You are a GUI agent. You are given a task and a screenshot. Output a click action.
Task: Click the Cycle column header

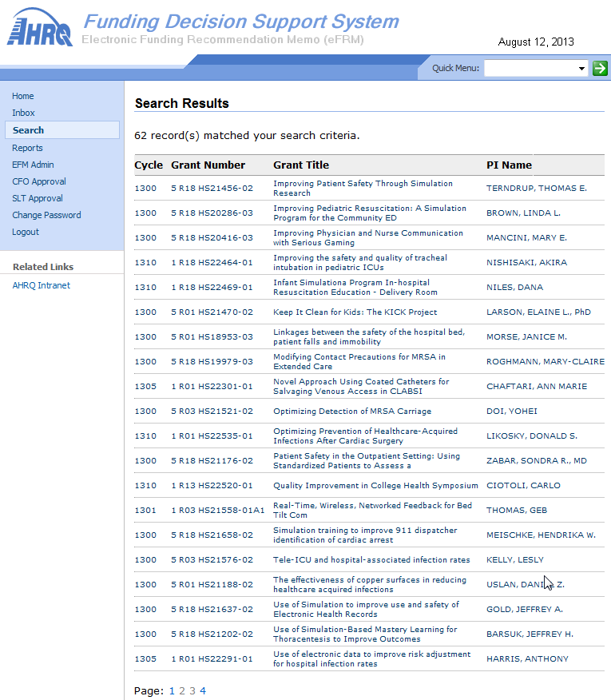[149, 165]
